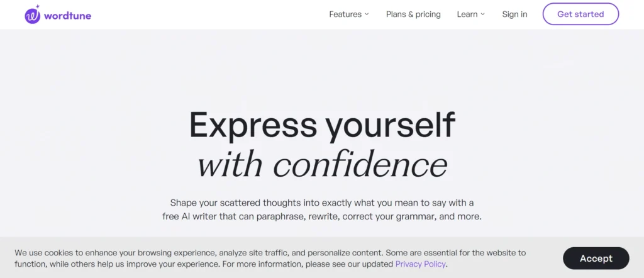Open the Learn menu

(x=467, y=14)
